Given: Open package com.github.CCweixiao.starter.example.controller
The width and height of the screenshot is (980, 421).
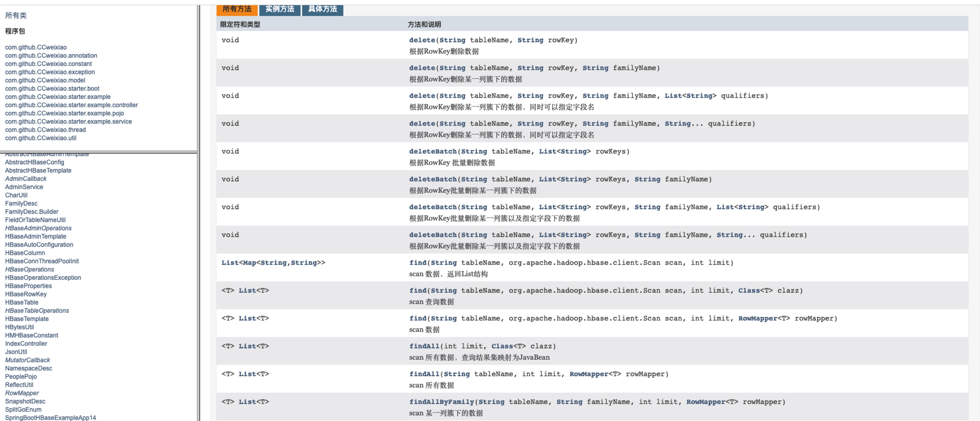Looking at the screenshot, I should pyautogui.click(x=71, y=105).
